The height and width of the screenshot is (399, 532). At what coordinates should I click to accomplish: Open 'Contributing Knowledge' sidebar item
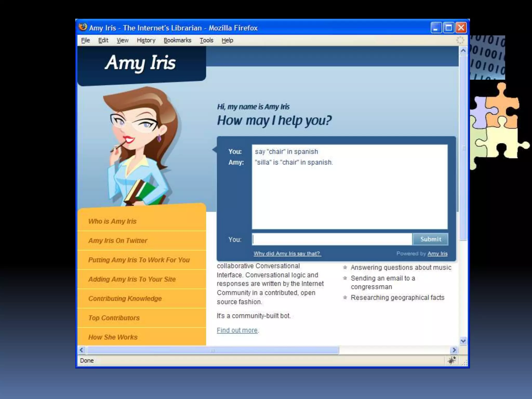pyautogui.click(x=125, y=298)
